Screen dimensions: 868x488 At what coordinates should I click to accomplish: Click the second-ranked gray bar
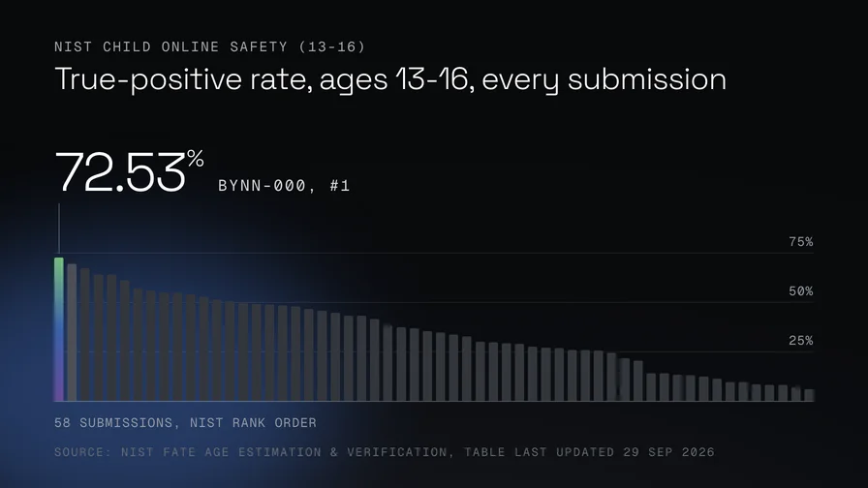pyautogui.click(x=72, y=332)
